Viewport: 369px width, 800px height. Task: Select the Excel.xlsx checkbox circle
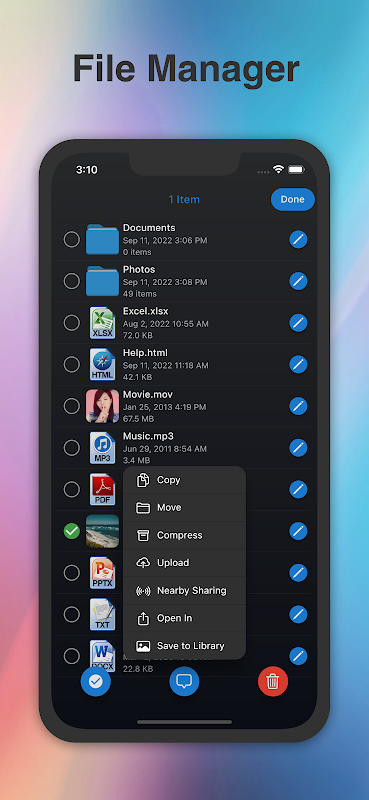tap(71, 322)
